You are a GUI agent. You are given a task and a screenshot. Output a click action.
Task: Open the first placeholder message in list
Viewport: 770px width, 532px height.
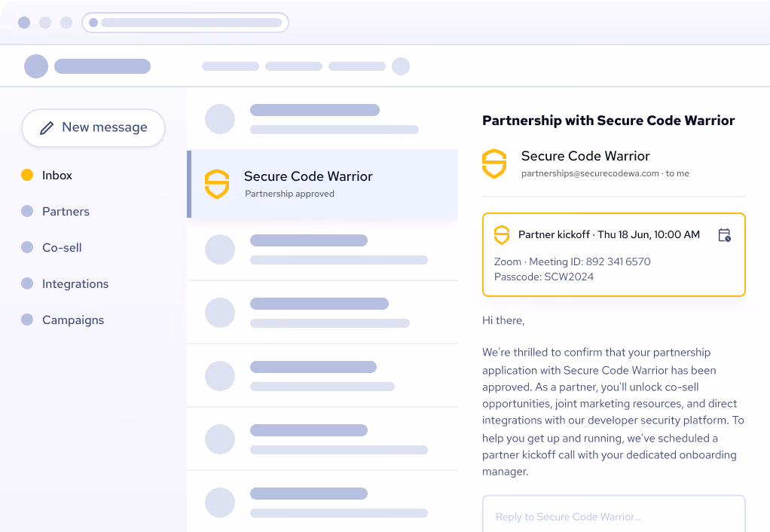[322, 119]
